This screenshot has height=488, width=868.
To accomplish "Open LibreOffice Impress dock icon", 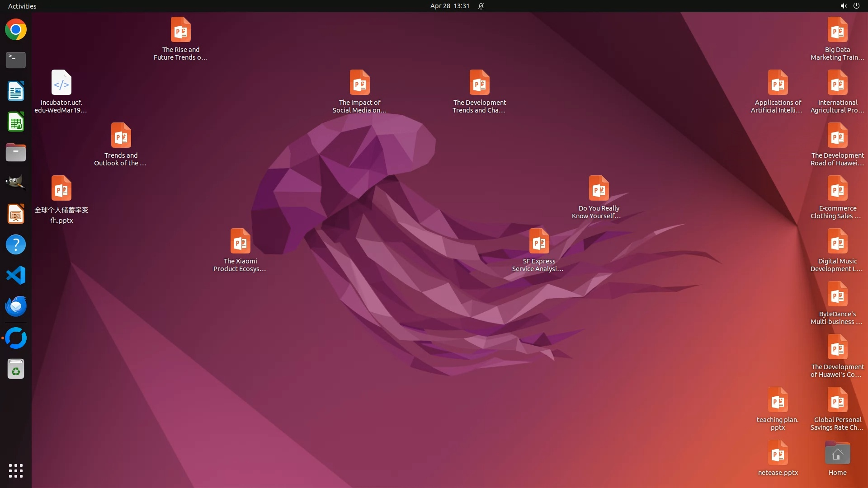I will pos(16,214).
